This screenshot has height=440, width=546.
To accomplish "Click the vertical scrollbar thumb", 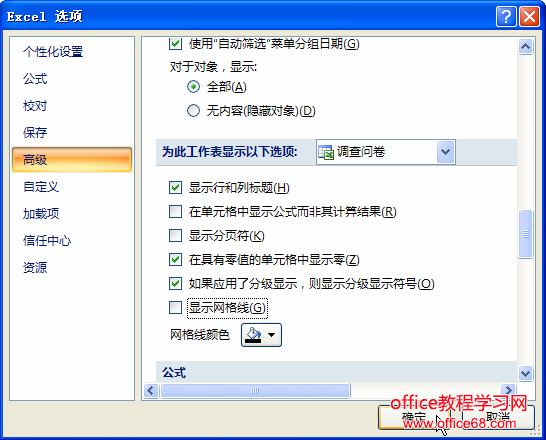I will coord(525,234).
